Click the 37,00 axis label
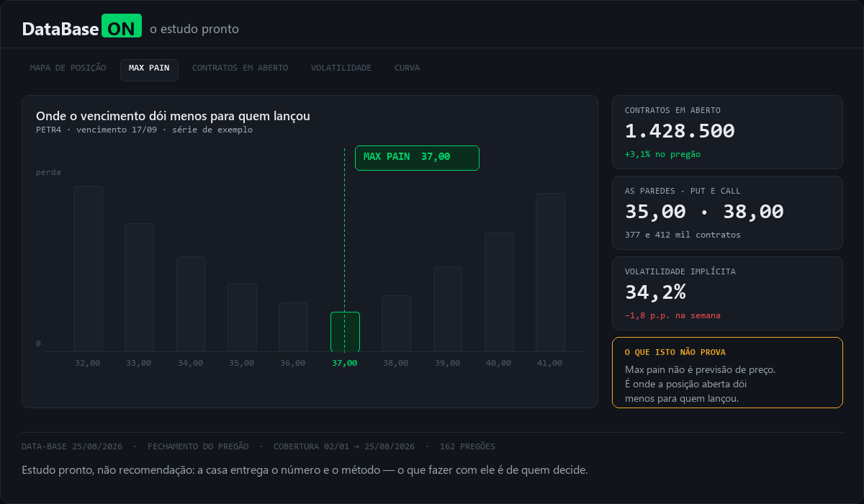Screen dimensions: 864x504 (x=345, y=363)
